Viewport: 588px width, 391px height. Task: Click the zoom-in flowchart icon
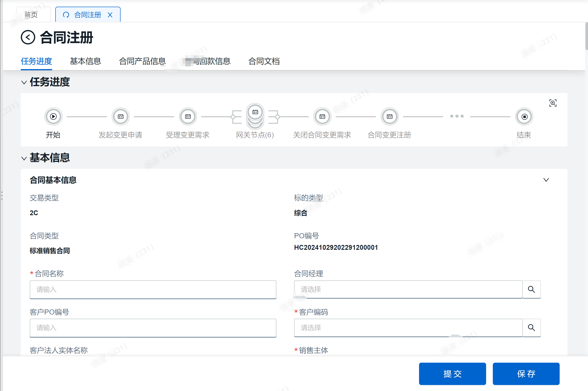click(x=553, y=103)
